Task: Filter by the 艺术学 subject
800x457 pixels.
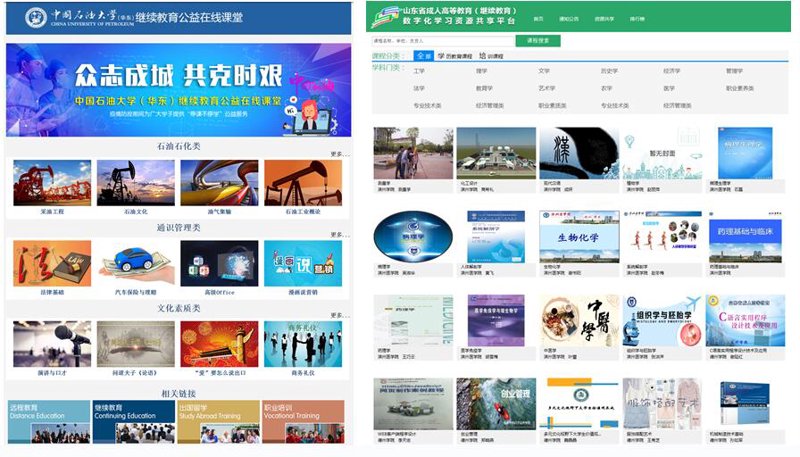Action: tap(546, 88)
